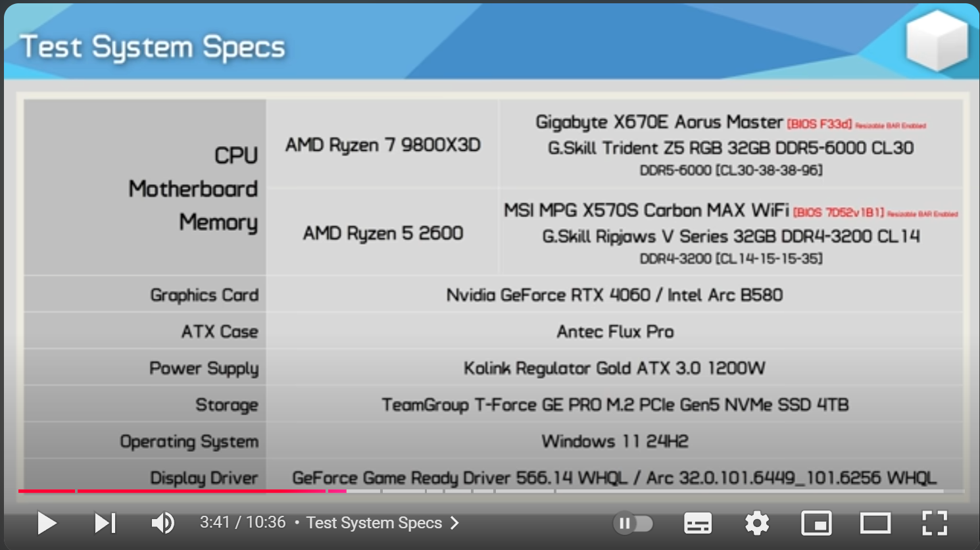Click the chapter chevron arrow
The width and height of the screenshot is (980, 550).
pyautogui.click(x=454, y=523)
